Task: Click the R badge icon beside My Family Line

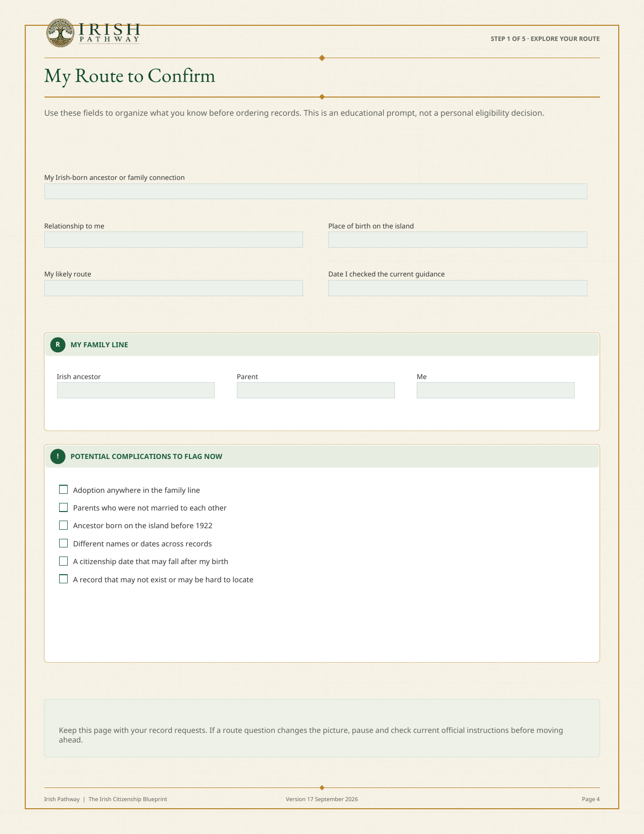Action: click(x=58, y=345)
